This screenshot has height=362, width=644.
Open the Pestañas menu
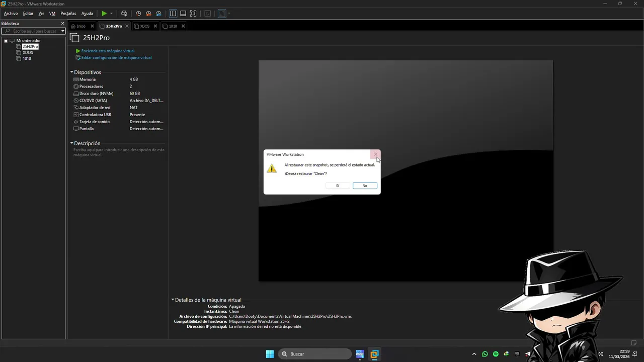point(68,14)
